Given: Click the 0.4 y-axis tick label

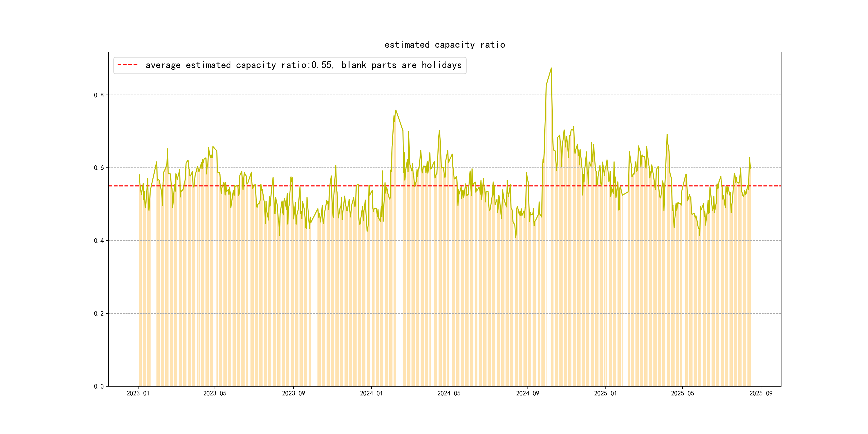Looking at the screenshot, I should pos(99,241).
